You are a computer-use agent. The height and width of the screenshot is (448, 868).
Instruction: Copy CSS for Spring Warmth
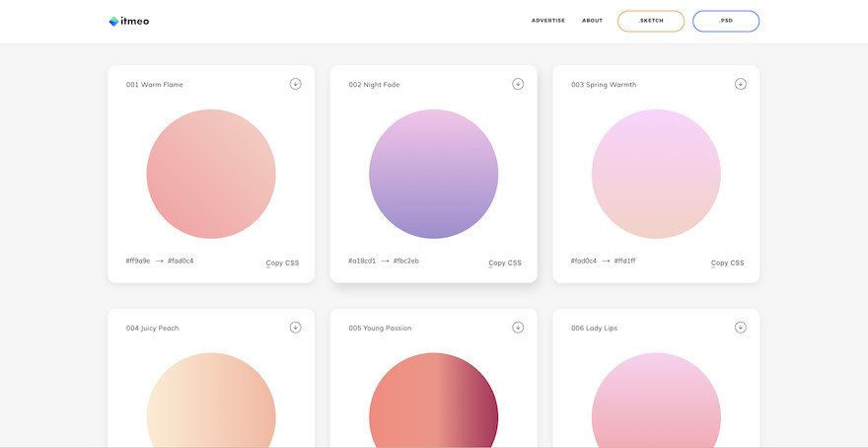point(728,262)
